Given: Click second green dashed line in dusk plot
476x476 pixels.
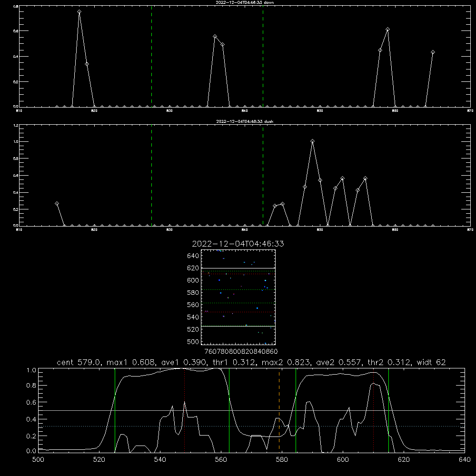Looking at the screenshot, I should pos(263,175).
